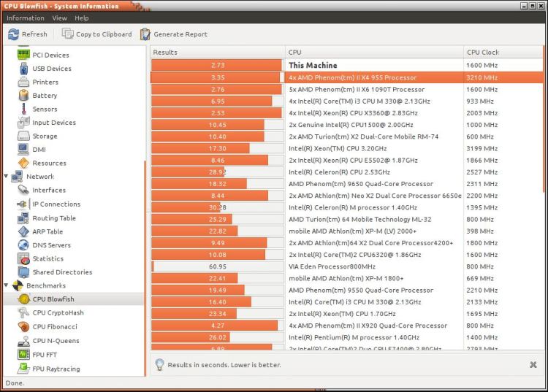Sort by the Results column header

(218, 52)
